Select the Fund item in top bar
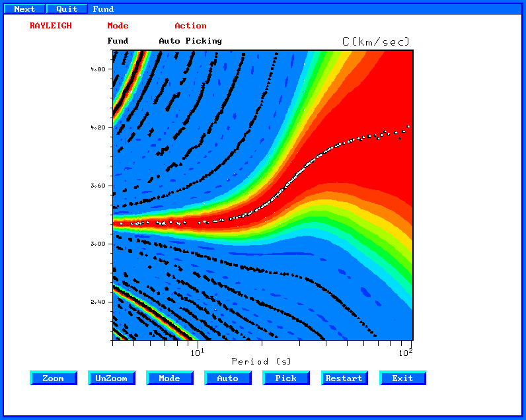Screen dimensions: 526x420 (103, 9)
